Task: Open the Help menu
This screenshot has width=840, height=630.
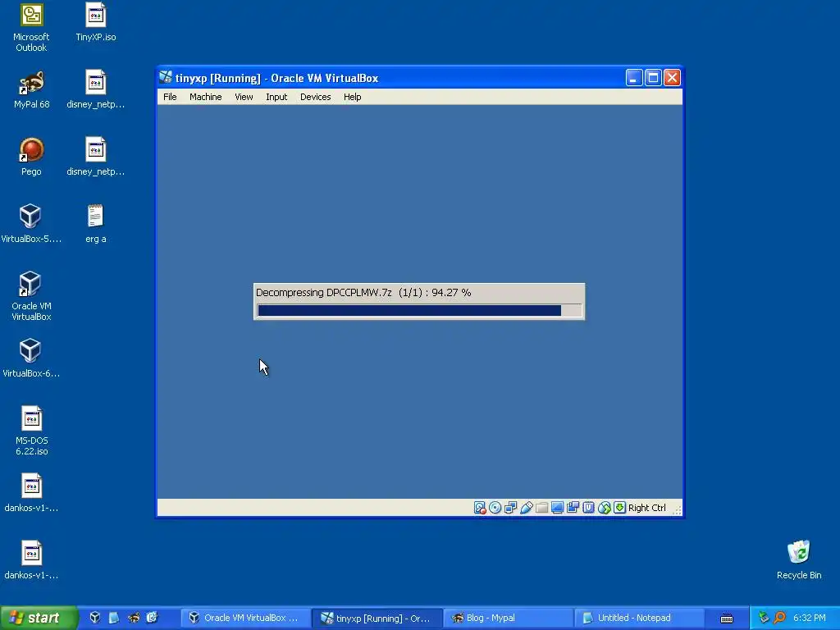Action: coord(353,97)
